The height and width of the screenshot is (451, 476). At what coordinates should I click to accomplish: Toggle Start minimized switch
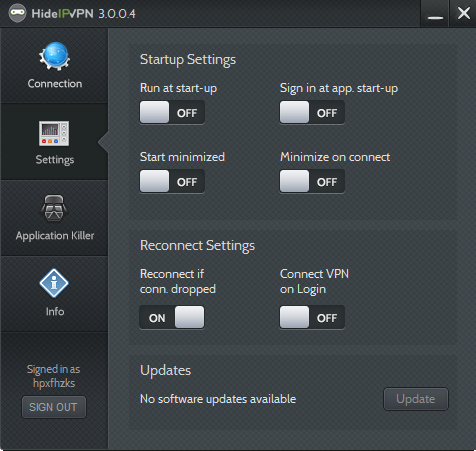click(172, 181)
